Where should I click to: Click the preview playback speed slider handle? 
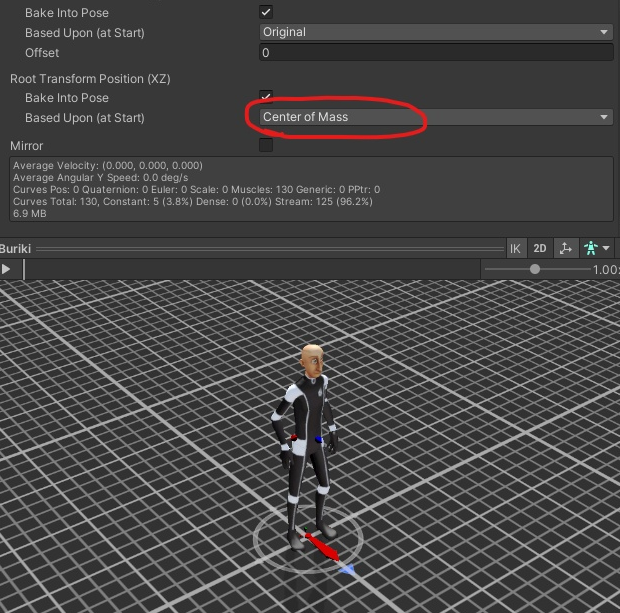(x=535, y=269)
